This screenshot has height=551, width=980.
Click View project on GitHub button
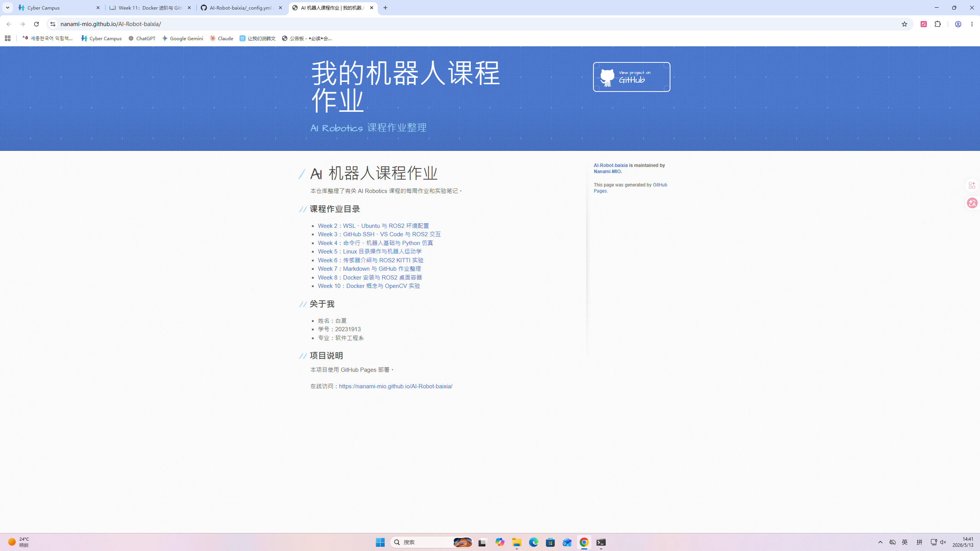(631, 77)
